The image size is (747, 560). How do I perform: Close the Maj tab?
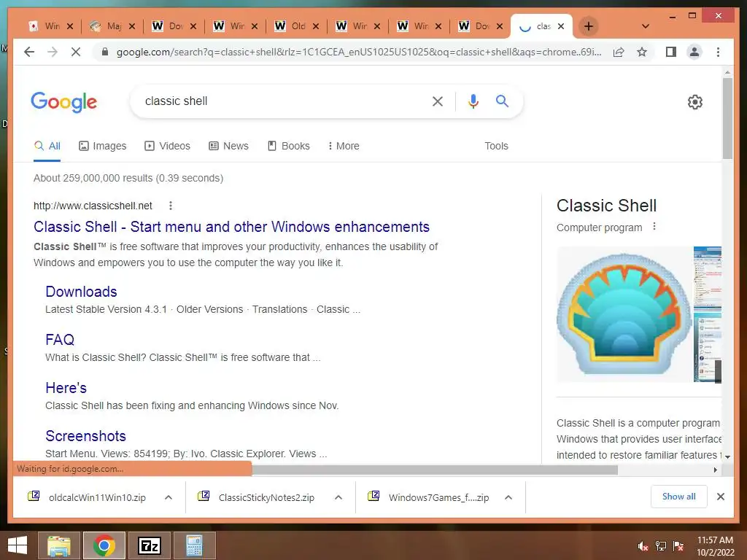point(132,26)
